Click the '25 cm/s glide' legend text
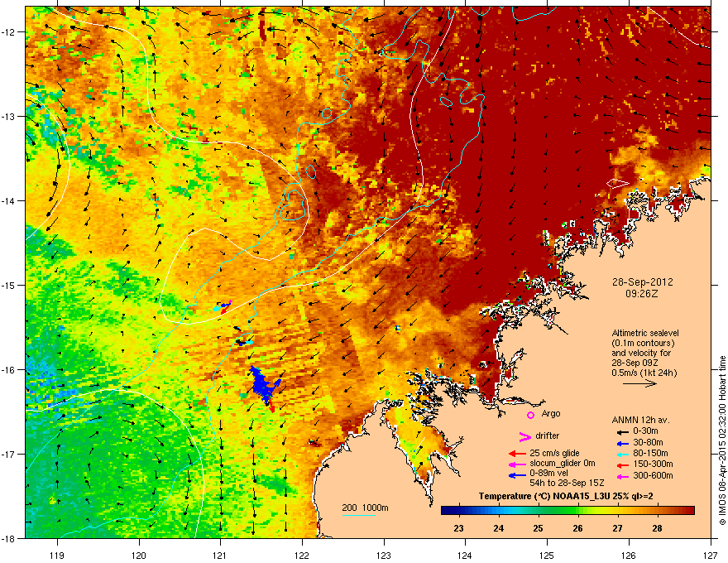Screen dimensions: 728x563 point(554,453)
